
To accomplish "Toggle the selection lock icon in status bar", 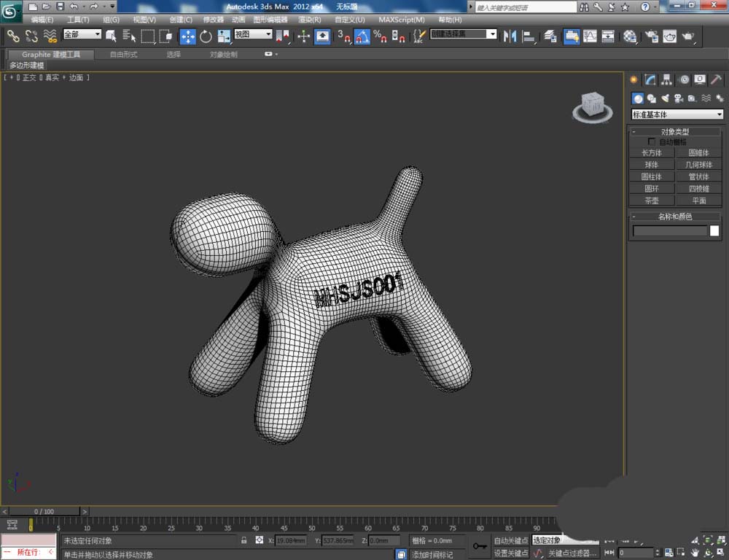I will point(244,540).
